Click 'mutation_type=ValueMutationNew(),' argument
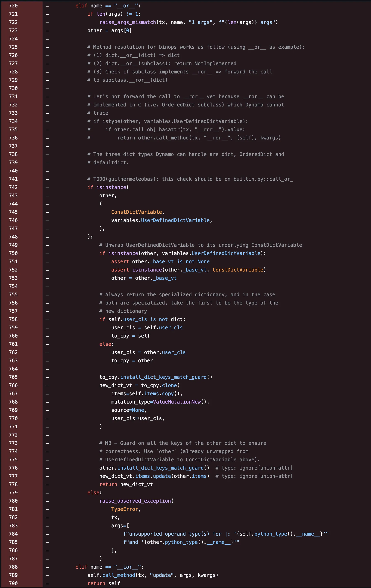 (160, 402)
